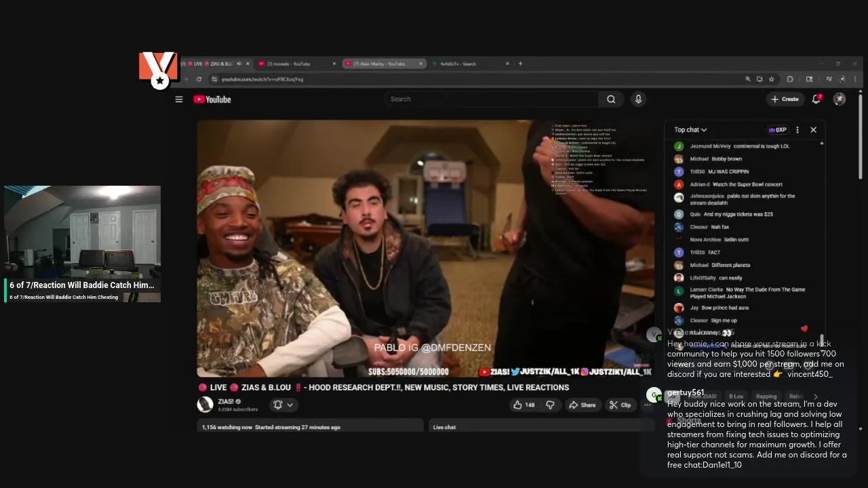The image size is (868, 488).
Task: Open the browser extensions puzzle icon
Action: point(790,79)
